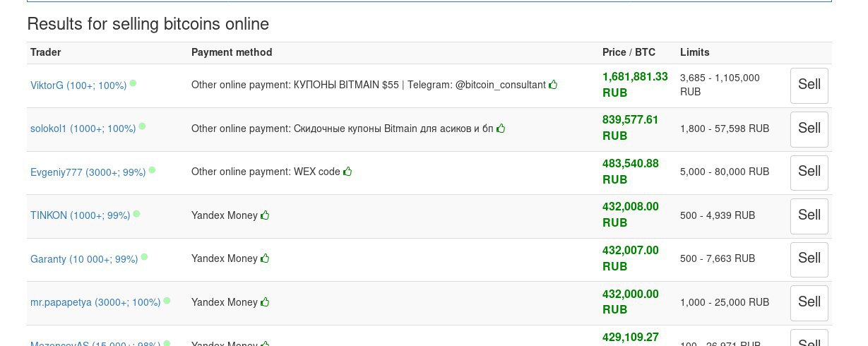Click limits 5,000 - 80,000 RUB

click(x=725, y=172)
